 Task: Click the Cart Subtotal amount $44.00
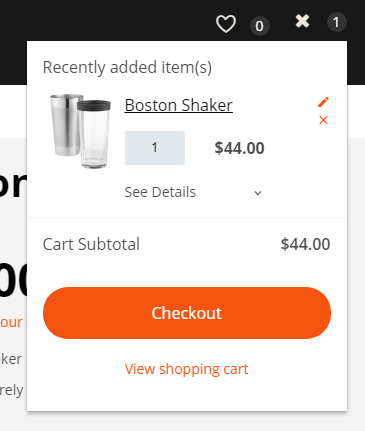(x=305, y=244)
